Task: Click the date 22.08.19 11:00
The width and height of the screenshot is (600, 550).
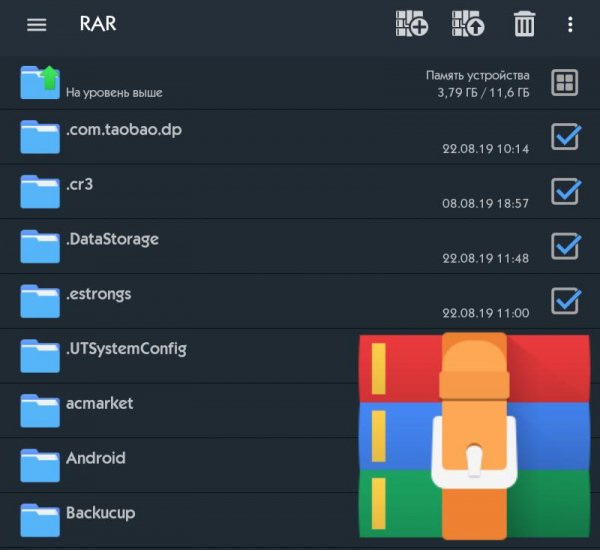Action: (x=486, y=313)
